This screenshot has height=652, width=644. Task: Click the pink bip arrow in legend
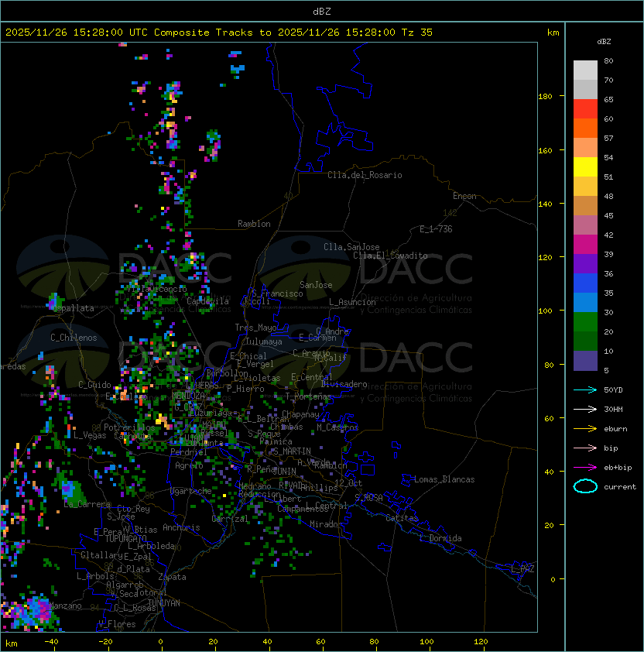tap(585, 448)
